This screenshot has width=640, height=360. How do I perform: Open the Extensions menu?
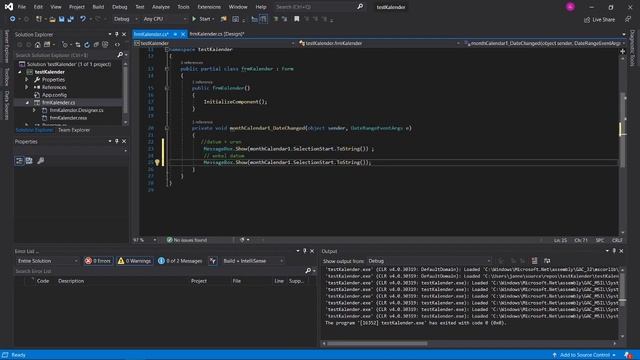pyautogui.click(x=209, y=7)
